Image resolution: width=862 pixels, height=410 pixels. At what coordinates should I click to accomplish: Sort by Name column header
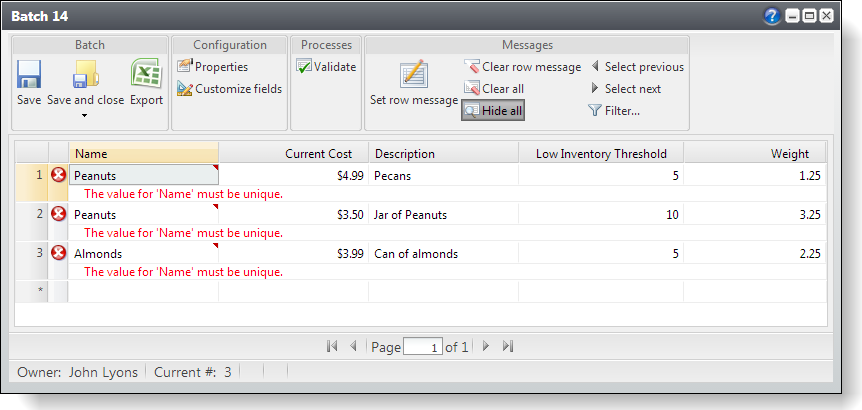[143, 154]
